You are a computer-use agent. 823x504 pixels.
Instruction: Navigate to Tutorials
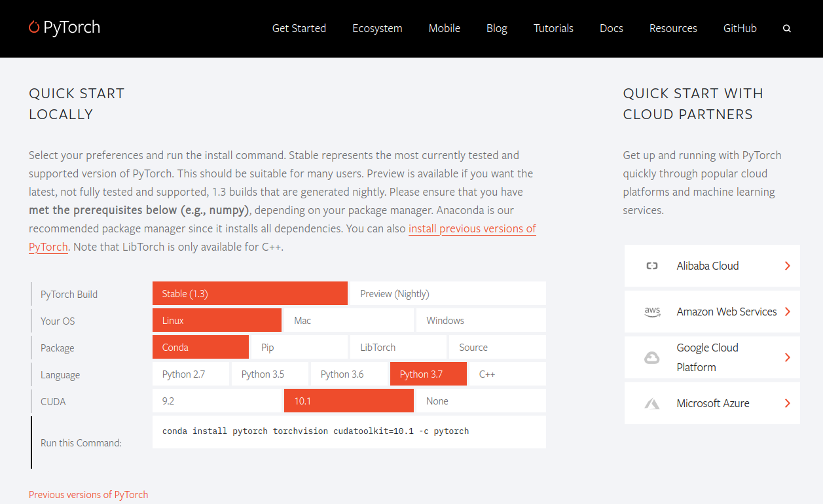click(x=553, y=28)
